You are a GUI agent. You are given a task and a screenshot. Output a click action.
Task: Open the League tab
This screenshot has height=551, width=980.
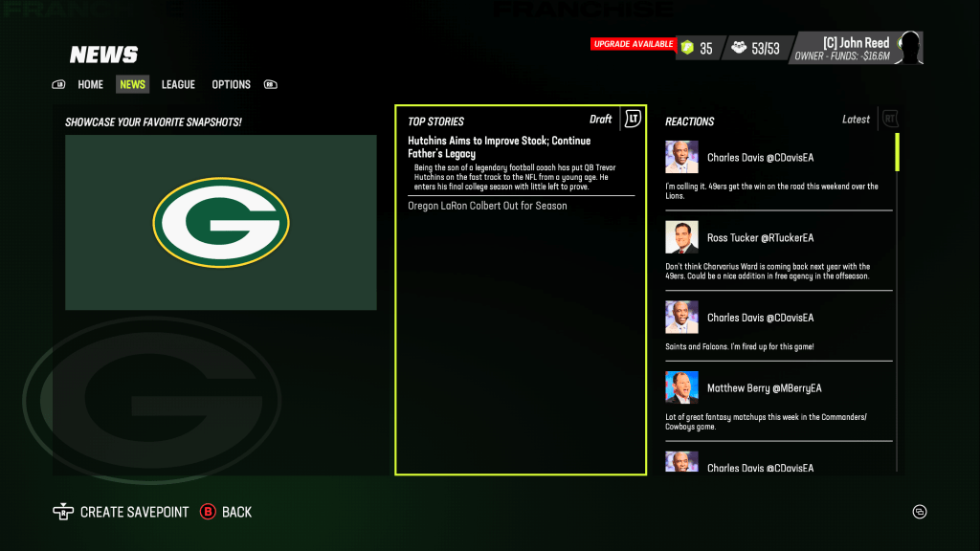point(178,84)
